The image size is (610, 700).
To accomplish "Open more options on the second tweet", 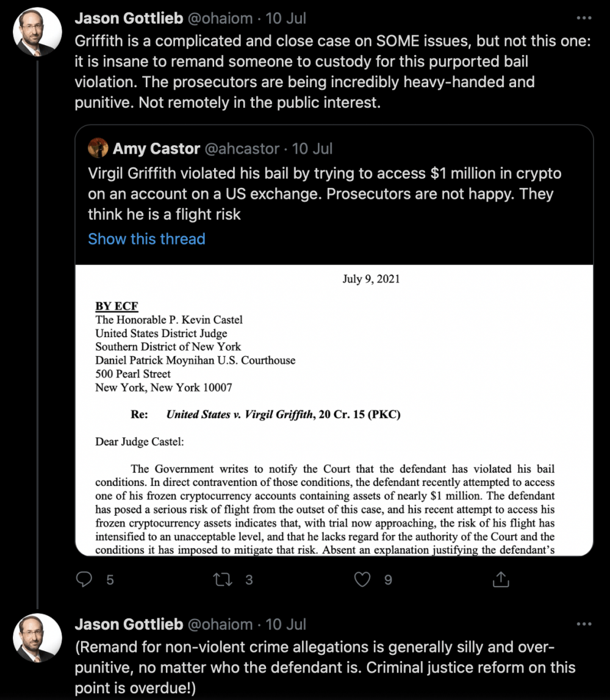I will pyautogui.click(x=584, y=625).
